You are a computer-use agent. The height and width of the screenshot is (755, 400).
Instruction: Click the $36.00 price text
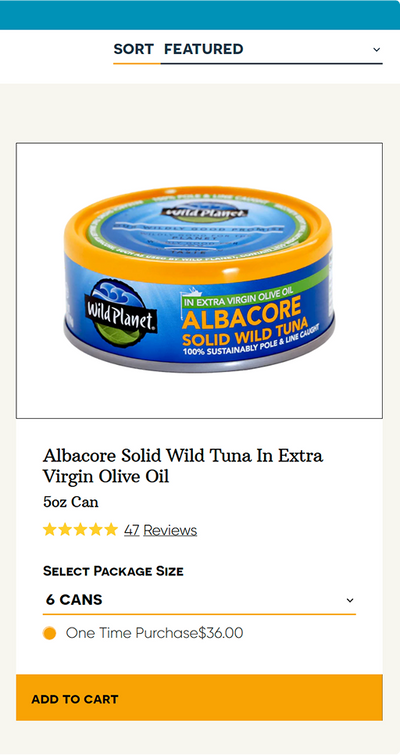click(x=221, y=633)
